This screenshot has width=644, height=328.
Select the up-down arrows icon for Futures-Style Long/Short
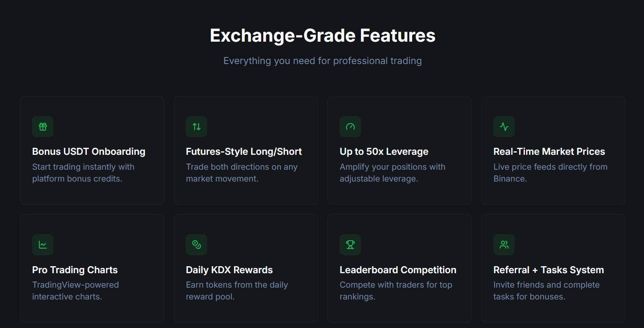tap(196, 126)
